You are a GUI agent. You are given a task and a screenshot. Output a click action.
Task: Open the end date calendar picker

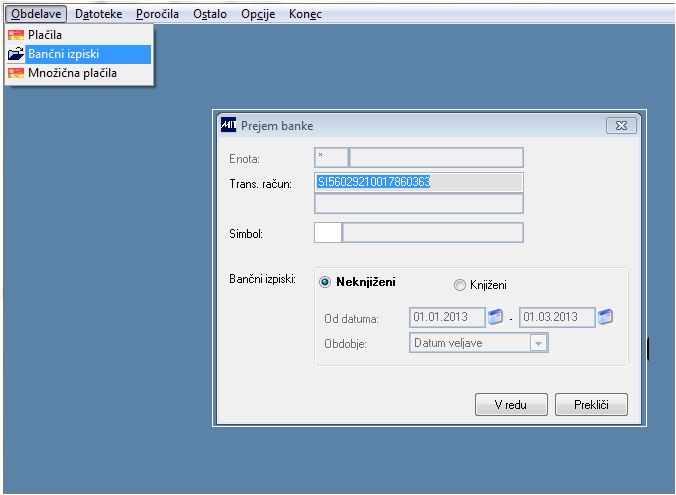click(605, 317)
